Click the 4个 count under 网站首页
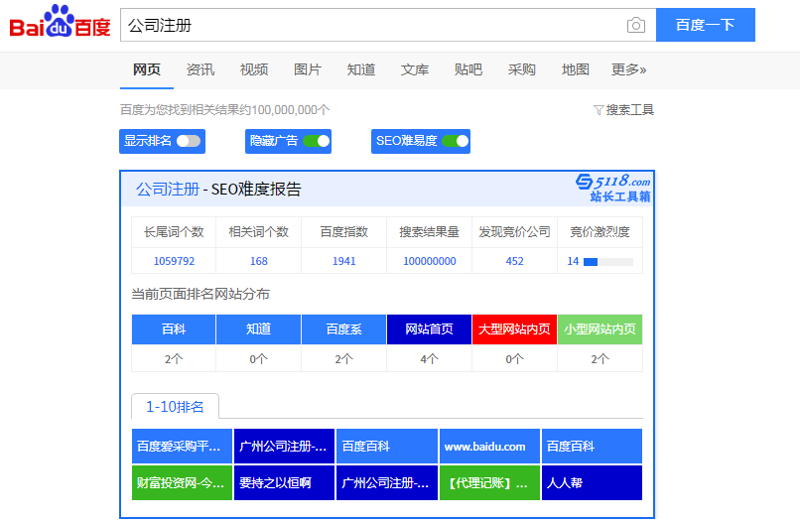 pyautogui.click(x=429, y=359)
